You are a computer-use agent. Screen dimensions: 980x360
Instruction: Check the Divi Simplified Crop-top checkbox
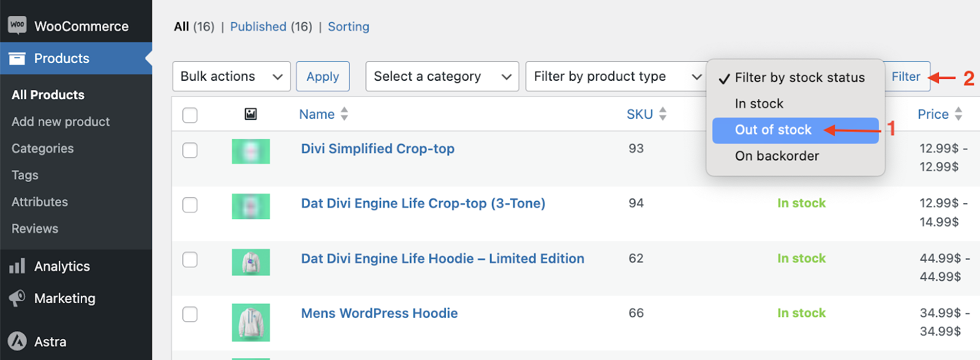coord(190,150)
